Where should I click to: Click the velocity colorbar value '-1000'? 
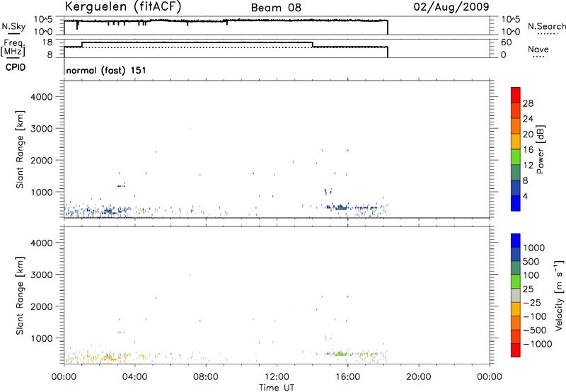tap(538, 344)
